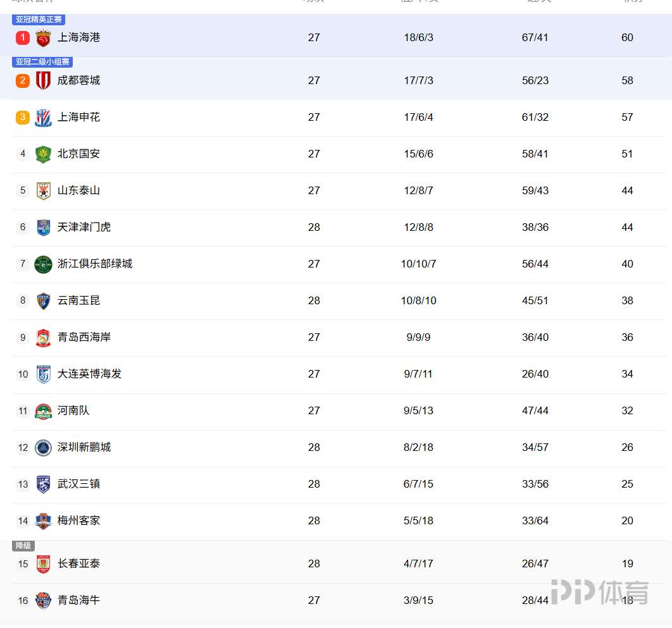Open the 梅州客家 team name link
Viewport: 672px width, 628px height.
[78, 520]
